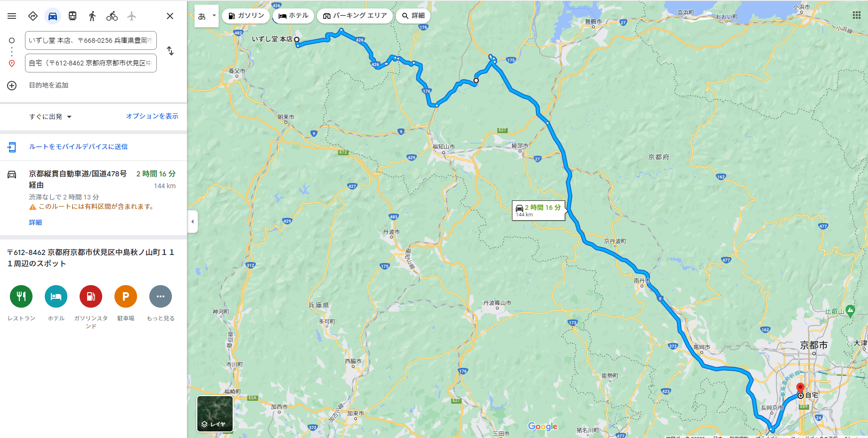Open the input language あ dropdown

tap(206, 16)
